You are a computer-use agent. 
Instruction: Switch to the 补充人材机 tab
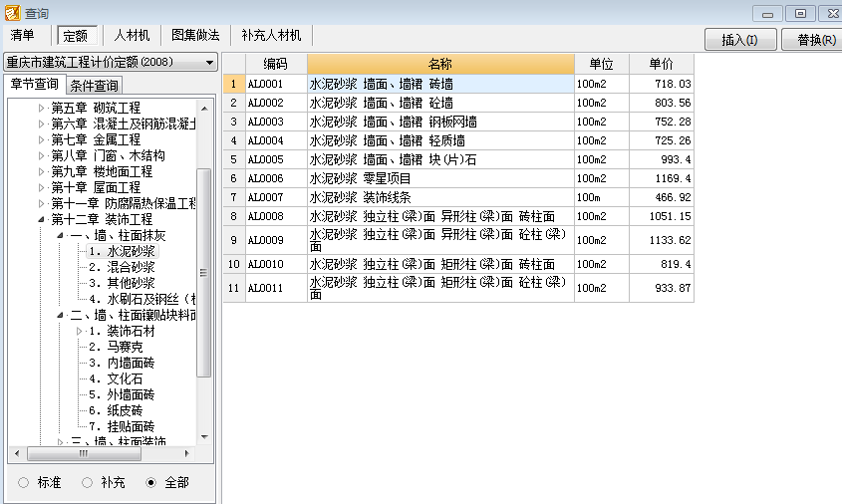(271, 36)
